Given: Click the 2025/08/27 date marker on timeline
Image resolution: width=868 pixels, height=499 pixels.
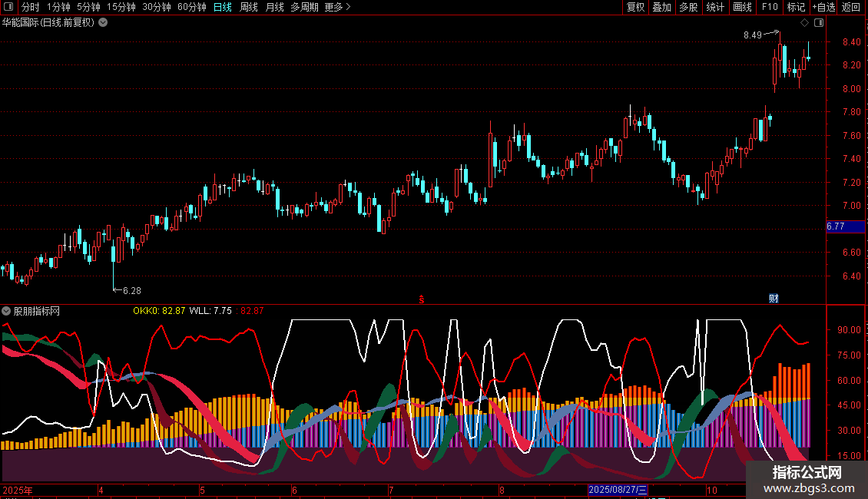Looking at the screenshot, I should pos(618,490).
